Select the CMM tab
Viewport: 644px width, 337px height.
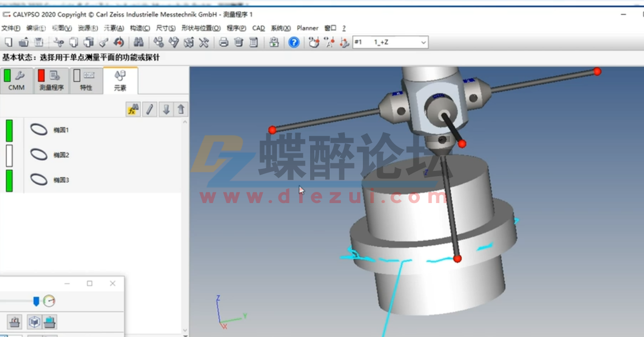[16, 80]
